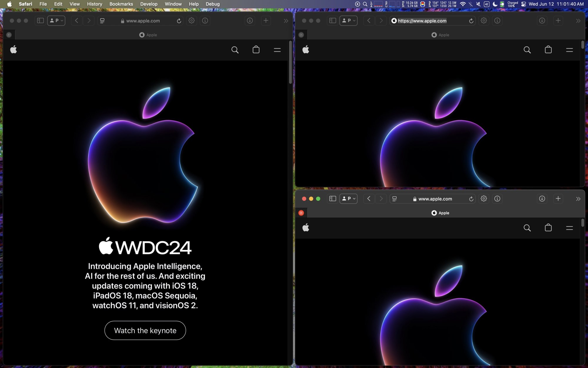Image resolution: width=588 pixels, height=368 pixels.
Task: Open the Bookmarks menu
Action: (x=121, y=4)
